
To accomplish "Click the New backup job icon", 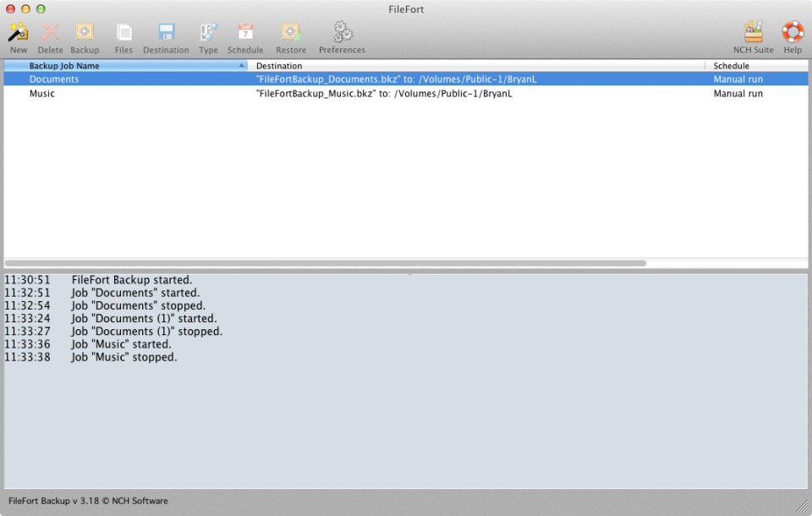I will coord(18,34).
